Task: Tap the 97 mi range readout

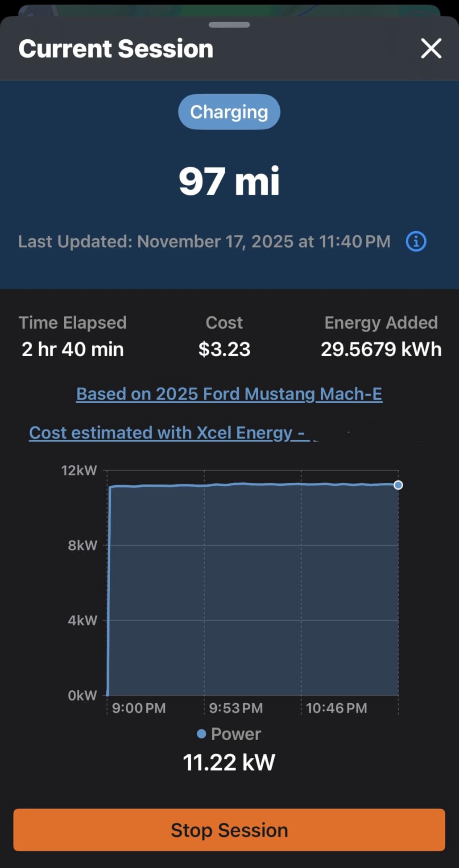Action: point(229,181)
